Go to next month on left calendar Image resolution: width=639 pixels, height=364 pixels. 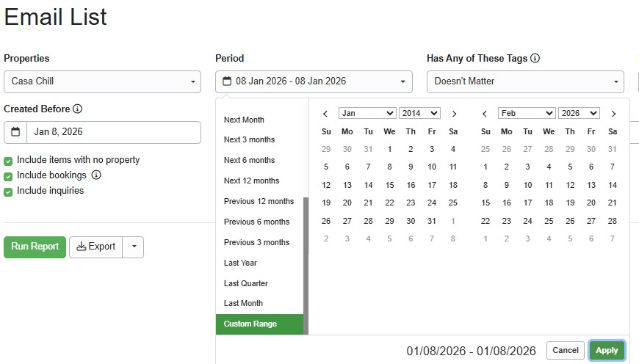pos(454,114)
